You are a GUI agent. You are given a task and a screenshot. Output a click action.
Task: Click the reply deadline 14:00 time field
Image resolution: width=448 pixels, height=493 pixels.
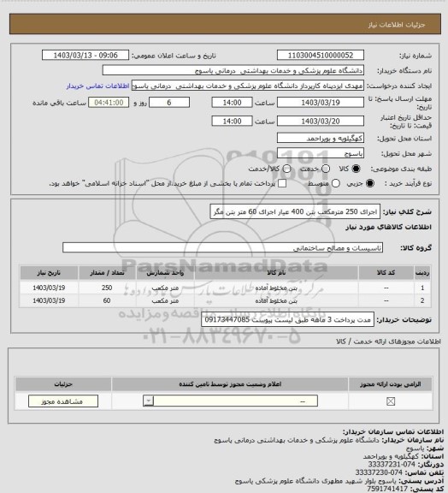click(233, 103)
